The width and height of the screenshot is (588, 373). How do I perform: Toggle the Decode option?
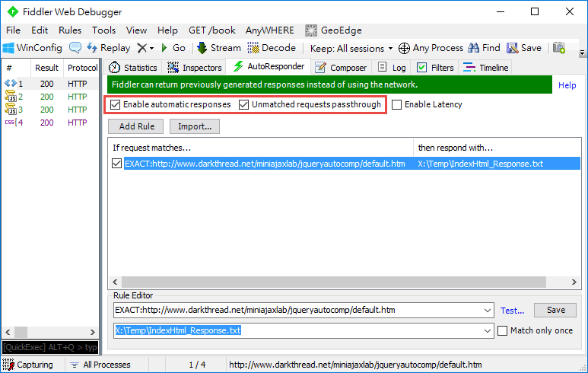coord(272,48)
